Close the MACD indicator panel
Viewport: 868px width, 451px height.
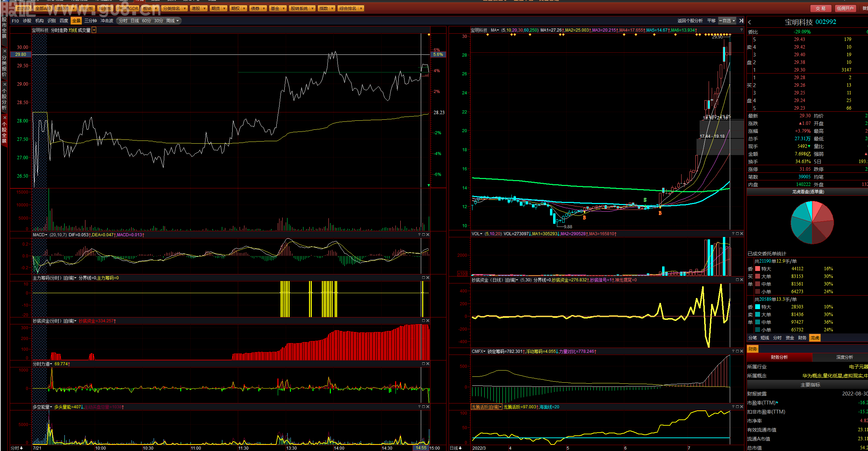click(x=428, y=235)
